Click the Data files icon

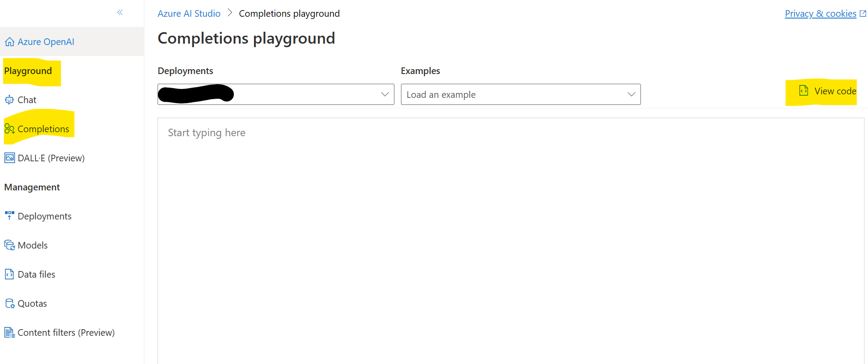(x=9, y=274)
